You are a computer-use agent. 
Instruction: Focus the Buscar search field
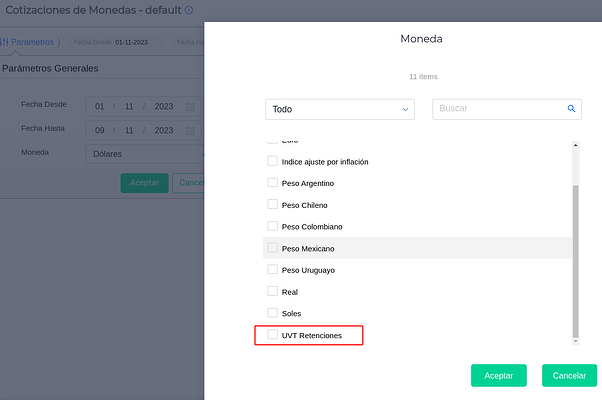pos(498,108)
